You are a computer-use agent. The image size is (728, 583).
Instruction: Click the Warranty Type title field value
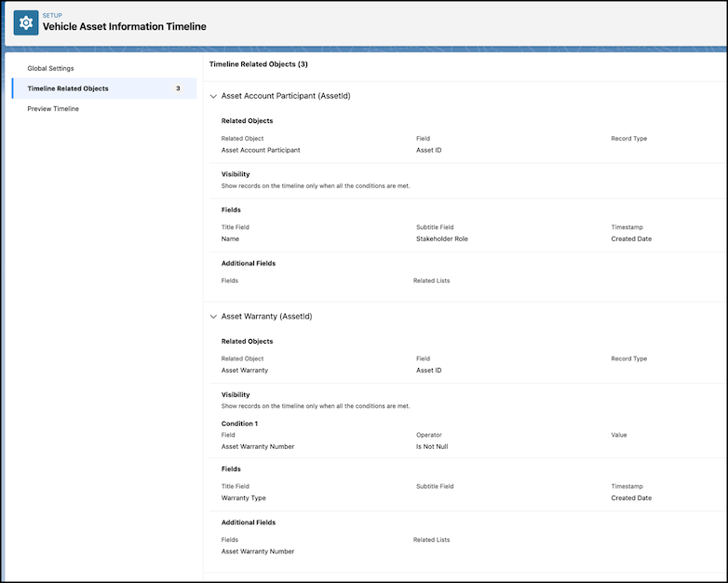point(244,498)
